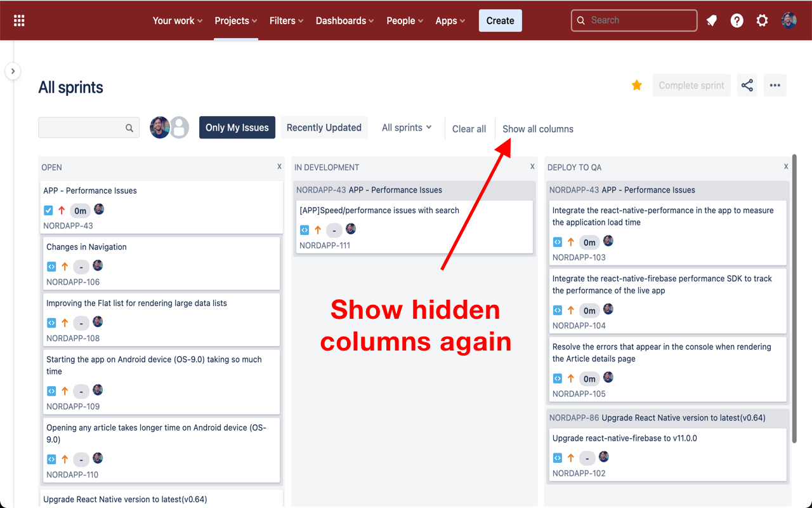The image size is (812, 508).
Task: Click the notifications bell icon
Action: (x=711, y=20)
